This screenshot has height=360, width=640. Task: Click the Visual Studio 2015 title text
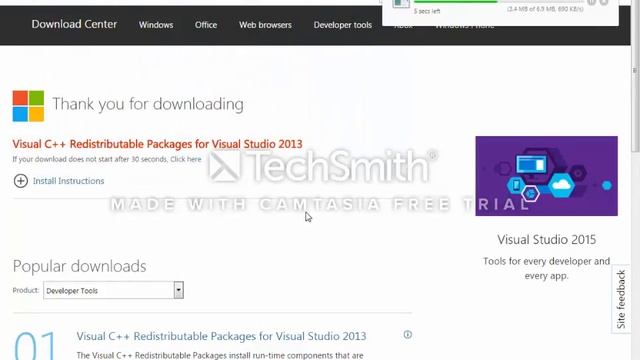547,240
